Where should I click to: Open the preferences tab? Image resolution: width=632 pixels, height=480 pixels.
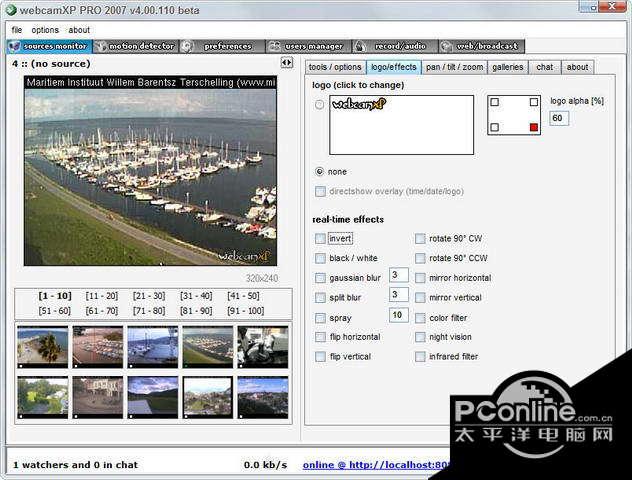pos(222,46)
